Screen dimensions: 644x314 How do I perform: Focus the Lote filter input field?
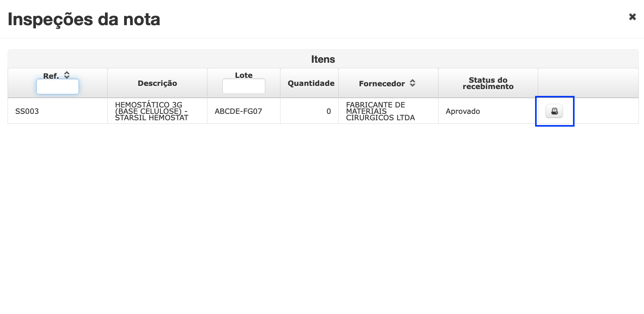pyautogui.click(x=244, y=86)
